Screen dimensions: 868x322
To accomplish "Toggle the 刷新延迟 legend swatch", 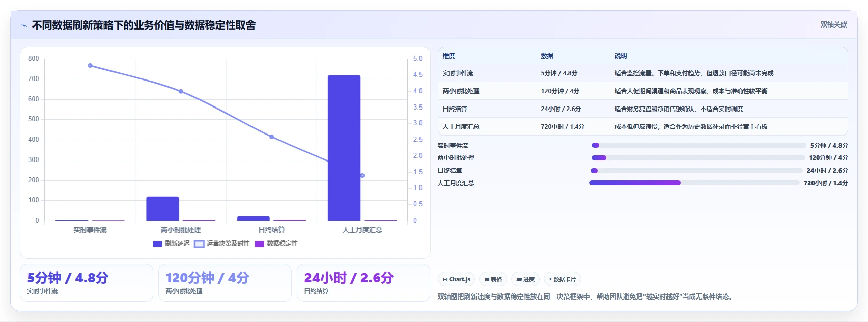I will [157, 244].
